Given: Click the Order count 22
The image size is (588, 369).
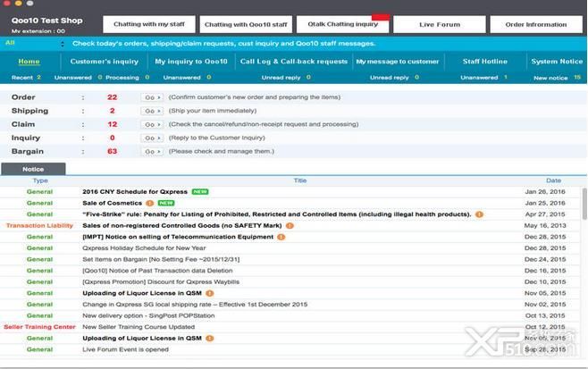Looking at the screenshot, I should coord(112,97).
